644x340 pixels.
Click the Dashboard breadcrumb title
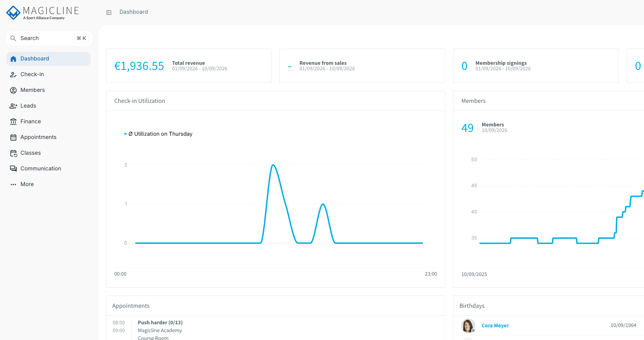pyautogui.click(x=134, y=12)
